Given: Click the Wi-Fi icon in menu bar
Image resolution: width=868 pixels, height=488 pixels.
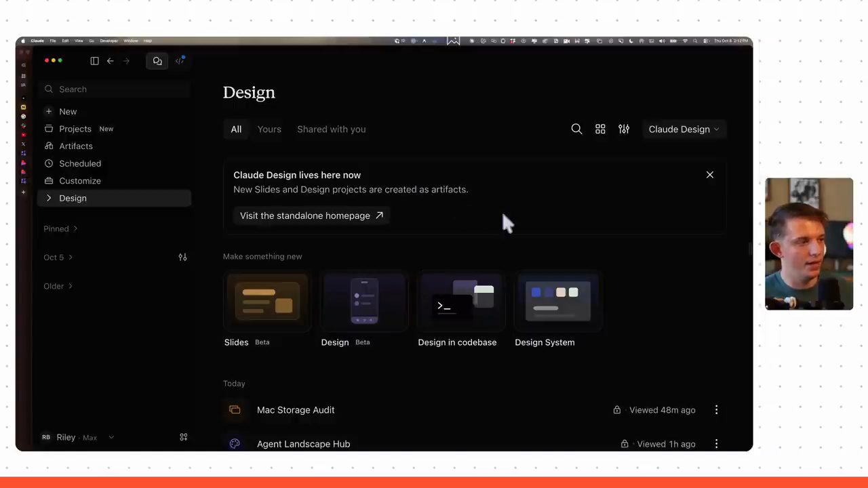Looking at the screenshot, I should click(x=685, y=41).
